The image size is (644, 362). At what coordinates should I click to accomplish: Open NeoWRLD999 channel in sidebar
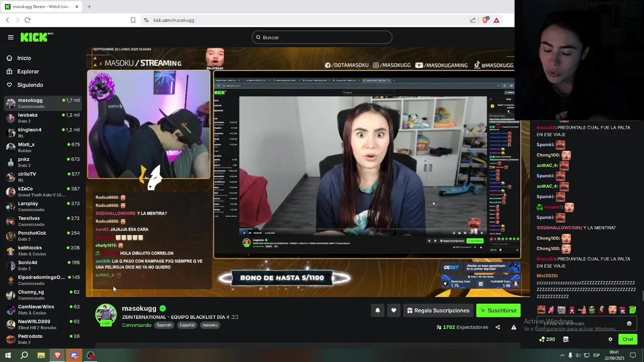click(x=43, y=324)
